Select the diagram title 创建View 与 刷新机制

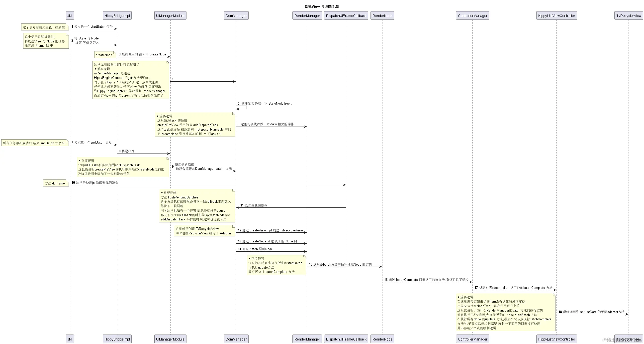pos(322,6)
